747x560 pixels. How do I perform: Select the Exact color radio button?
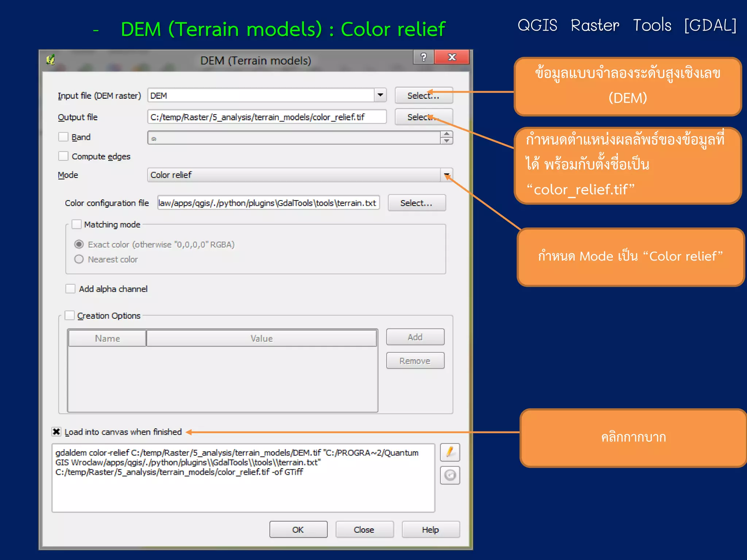[79, 244]
